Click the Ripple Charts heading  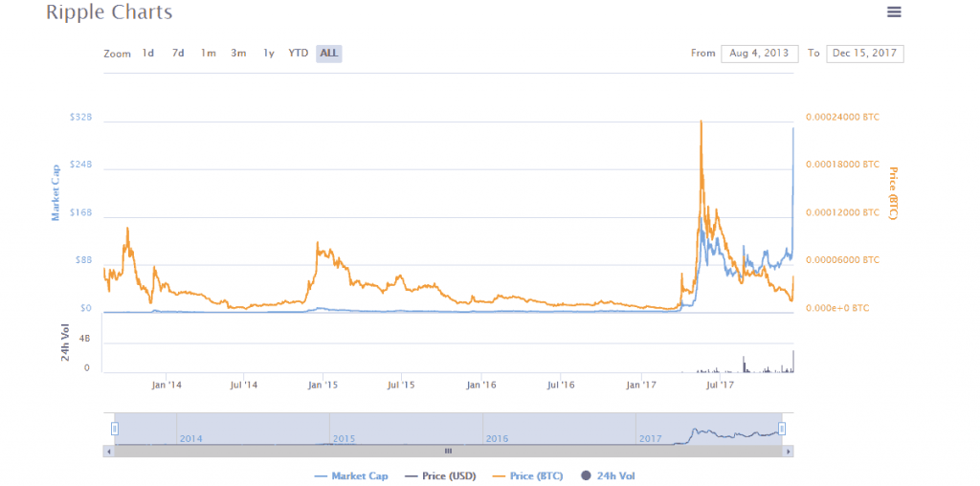109,11
